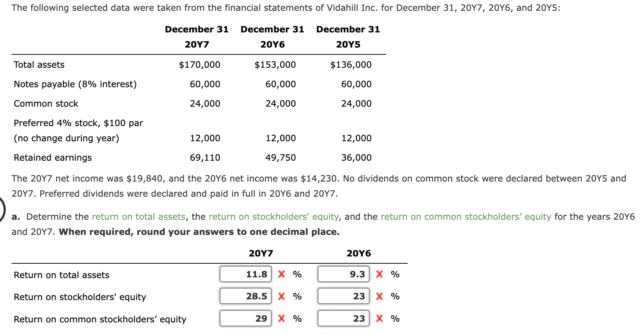Open the return on stockholders' equity link
The height and width of the screenshot is (335, 644).
[274, 216]
